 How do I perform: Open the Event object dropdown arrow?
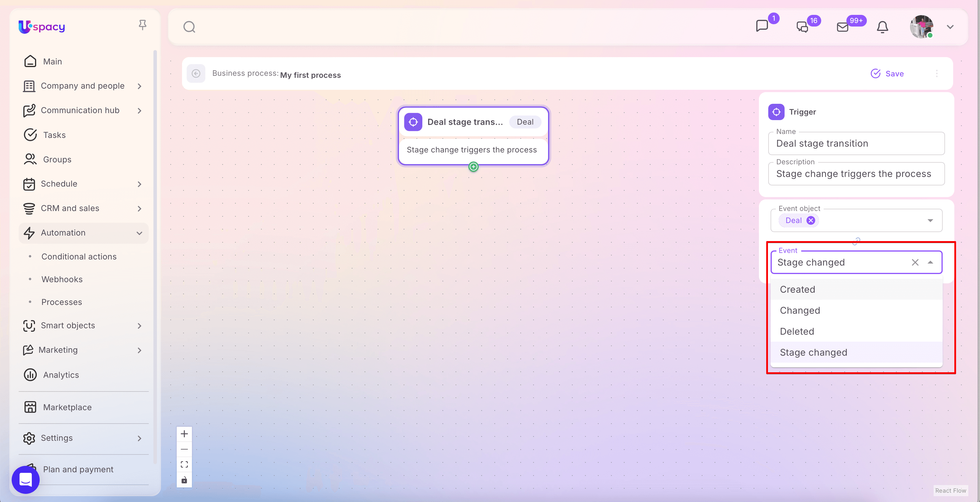point(930,221)
